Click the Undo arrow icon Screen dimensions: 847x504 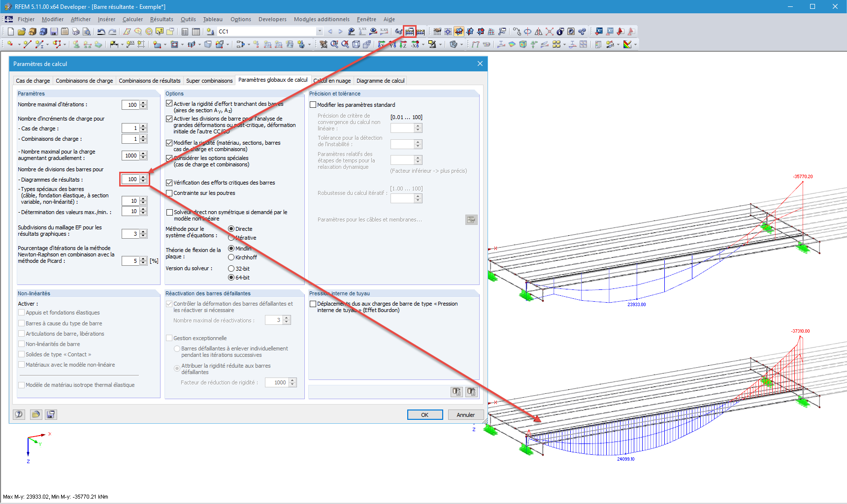click(101, 31)
